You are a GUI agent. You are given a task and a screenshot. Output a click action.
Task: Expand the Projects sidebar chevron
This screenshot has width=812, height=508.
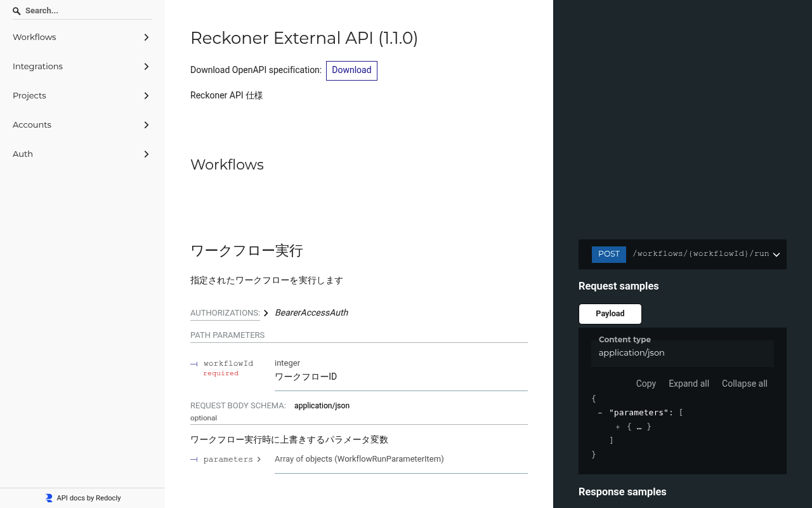point(147,96)
